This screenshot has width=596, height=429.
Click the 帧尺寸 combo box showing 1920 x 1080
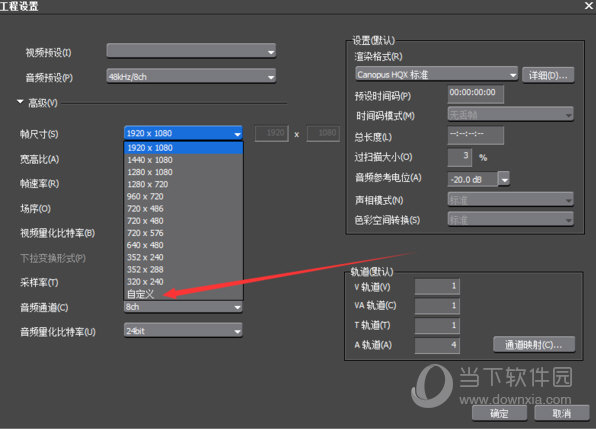pyautogui.click(x=183, y=133)
